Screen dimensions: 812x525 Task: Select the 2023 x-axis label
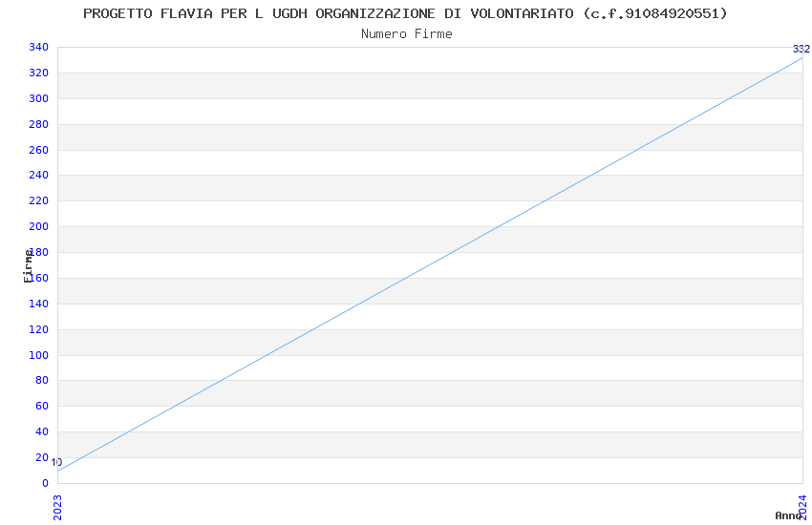57,508
